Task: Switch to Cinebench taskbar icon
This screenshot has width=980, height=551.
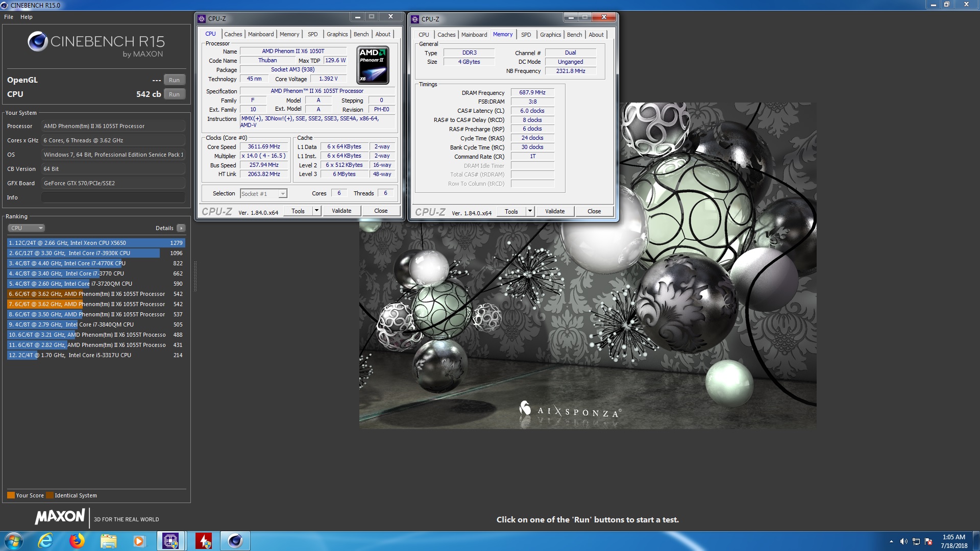Action: pyautogui.click(x=235, y=541)
